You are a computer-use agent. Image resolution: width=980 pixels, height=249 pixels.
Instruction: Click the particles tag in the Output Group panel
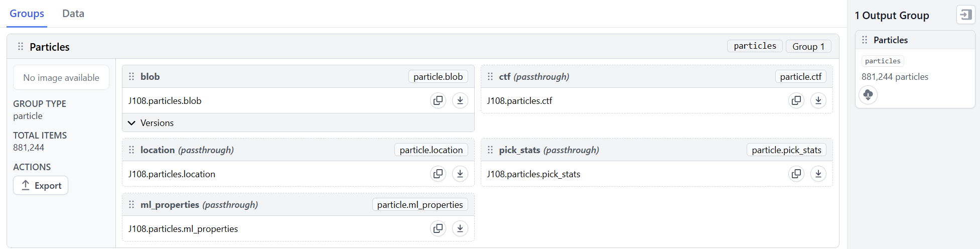pyautogui.click(x=883, y=61)
